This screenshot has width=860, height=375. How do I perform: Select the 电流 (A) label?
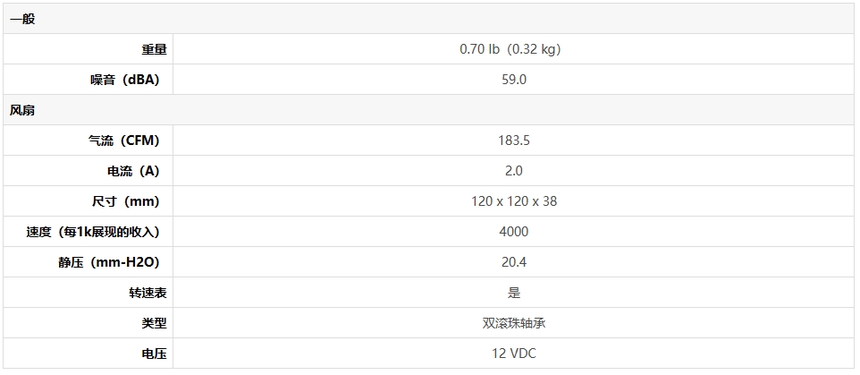pyautogui.click(x=133, y=171)
